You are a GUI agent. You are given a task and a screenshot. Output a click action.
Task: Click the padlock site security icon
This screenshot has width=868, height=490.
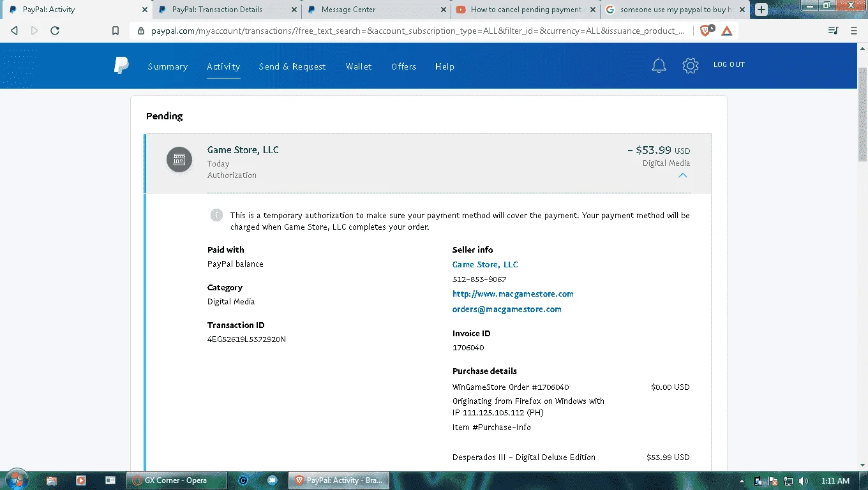coord(141,30)
